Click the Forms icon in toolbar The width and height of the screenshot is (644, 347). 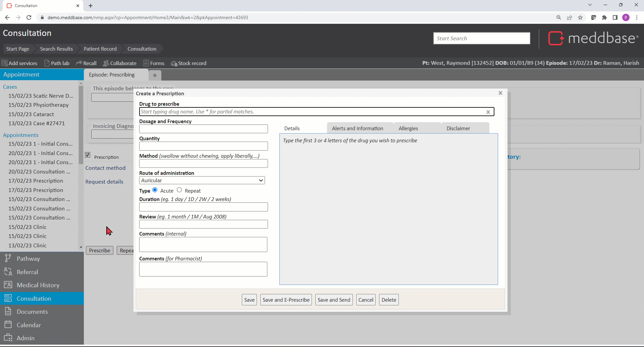pos(146,63)
